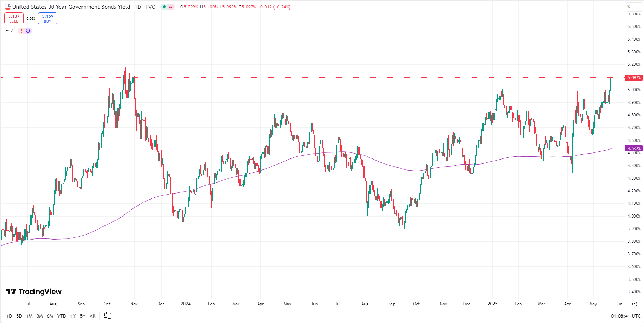
Task: Click the US flag symbol icon
Action: point(8,7)
